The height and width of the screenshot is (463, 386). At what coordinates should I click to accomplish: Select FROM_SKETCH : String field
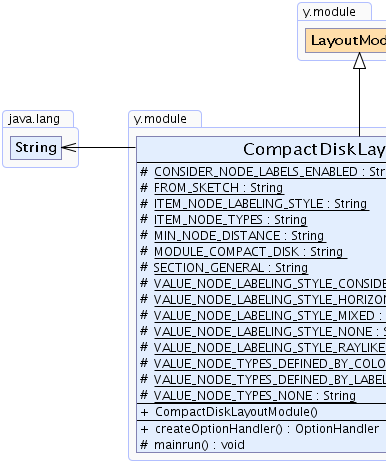[x=218, y=188]
